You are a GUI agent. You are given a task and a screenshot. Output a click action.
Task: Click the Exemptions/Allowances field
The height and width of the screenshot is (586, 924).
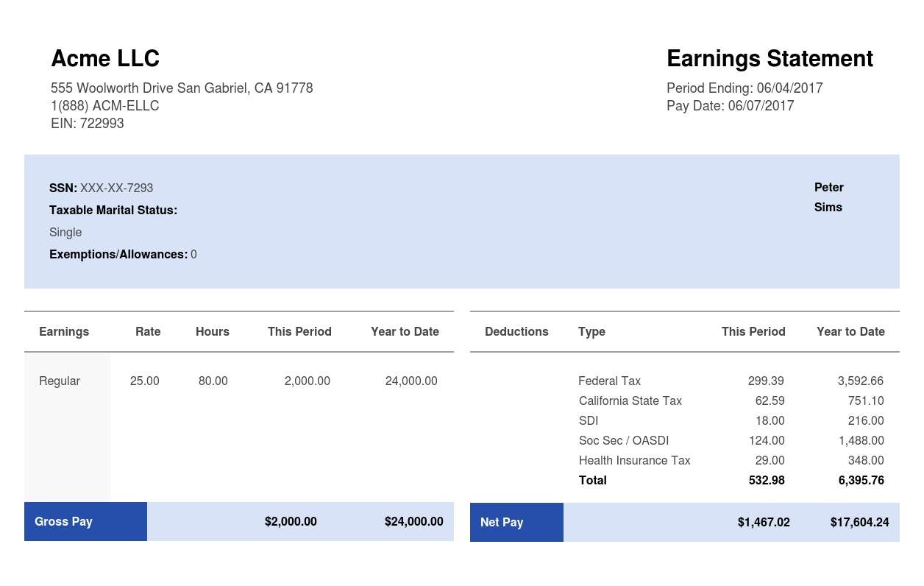pyautogui.click(x=122, y=255)
